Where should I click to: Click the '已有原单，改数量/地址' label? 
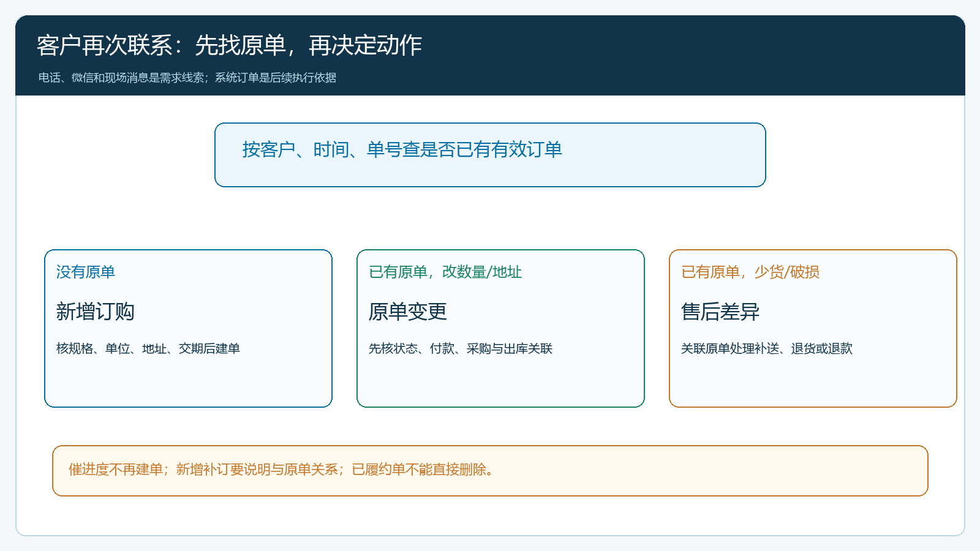point(445,272)
